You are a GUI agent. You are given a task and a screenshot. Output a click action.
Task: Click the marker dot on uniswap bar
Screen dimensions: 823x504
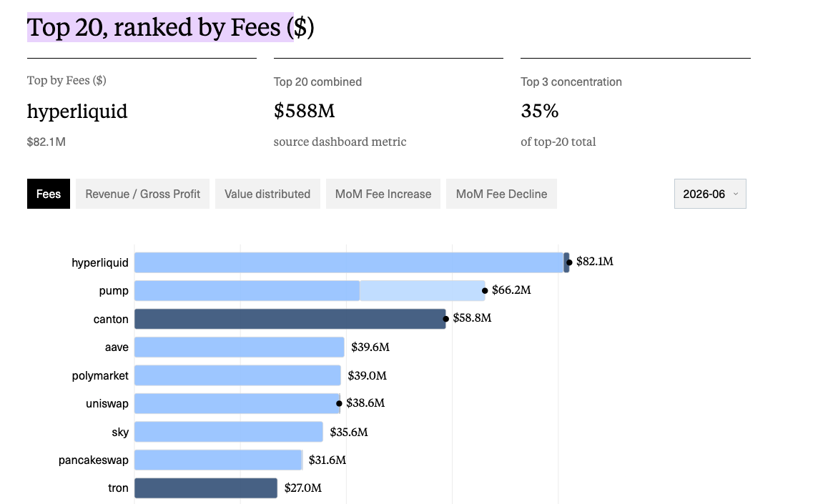tap(339, 403)
